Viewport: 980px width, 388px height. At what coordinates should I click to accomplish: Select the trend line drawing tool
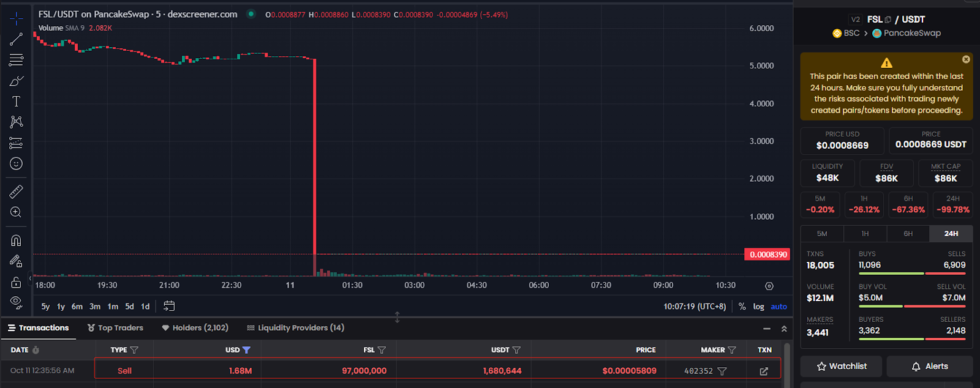point(16,39)
